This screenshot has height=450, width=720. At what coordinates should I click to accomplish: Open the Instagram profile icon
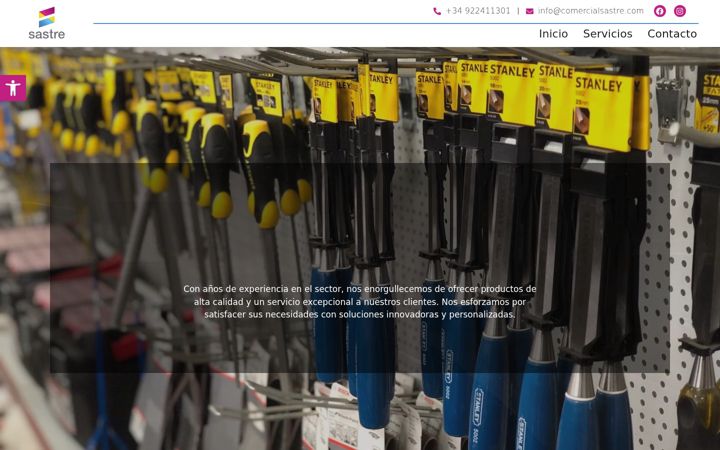pos(680,11)
